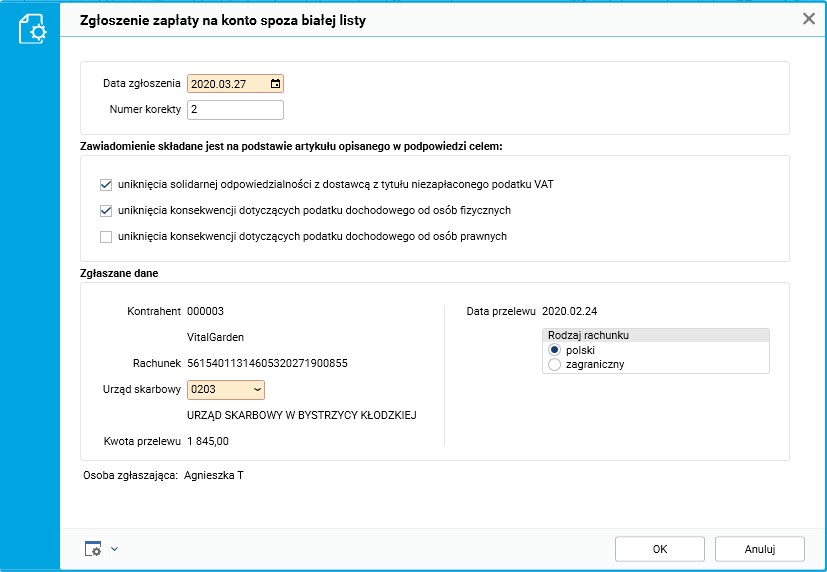Choose the zagraniczny account type
The image size is (827, 572).
(555, 365)
